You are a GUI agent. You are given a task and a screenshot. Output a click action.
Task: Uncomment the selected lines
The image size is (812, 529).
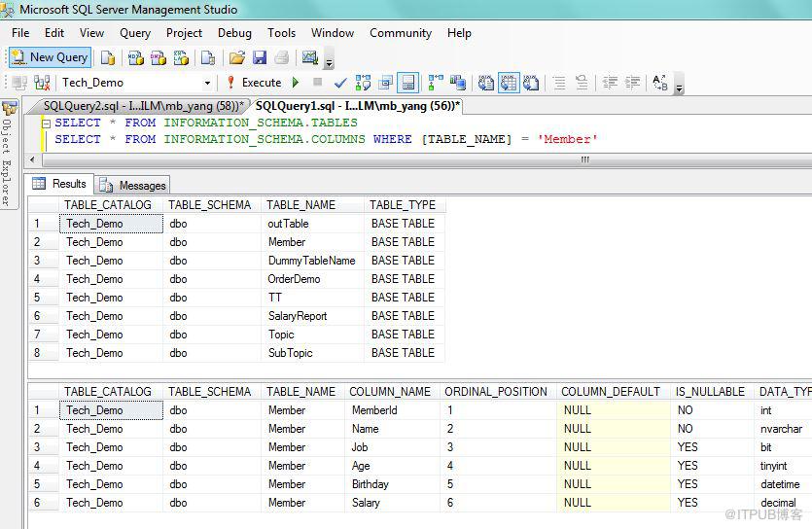coord(582,83)
